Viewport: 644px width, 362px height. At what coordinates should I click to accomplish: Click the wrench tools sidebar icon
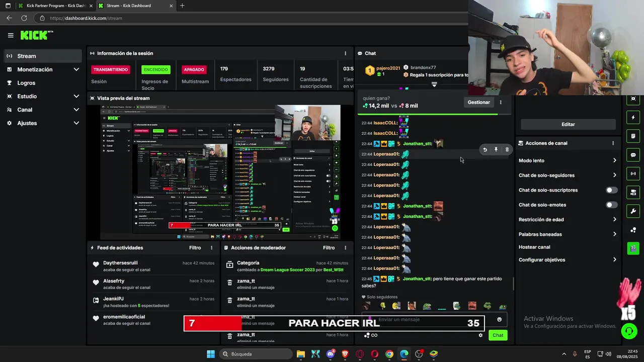click(x=633, y=211)
